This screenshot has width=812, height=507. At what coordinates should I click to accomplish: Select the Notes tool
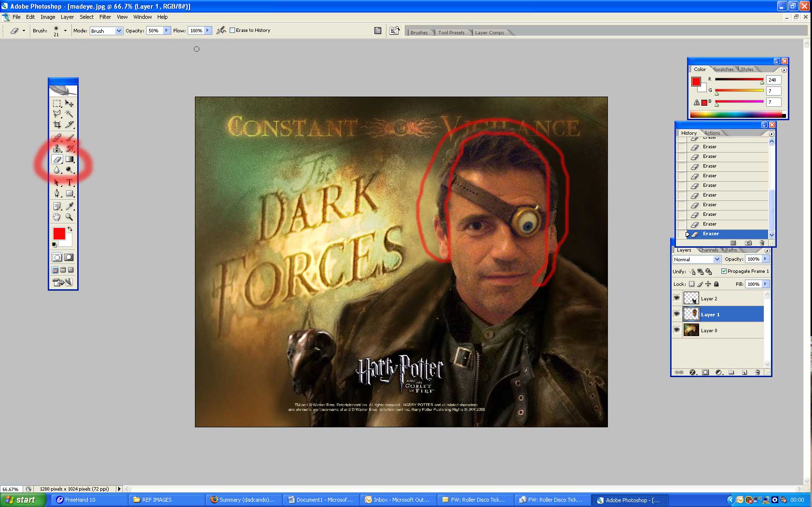(57, 206)
